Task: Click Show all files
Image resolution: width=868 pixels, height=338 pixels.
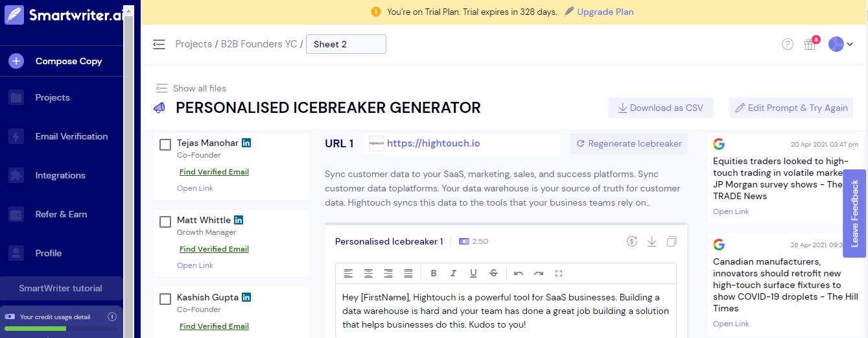Action: [192, 88]
